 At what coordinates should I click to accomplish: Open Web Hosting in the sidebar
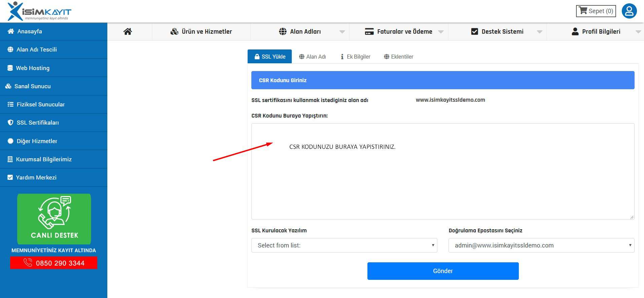53,68
